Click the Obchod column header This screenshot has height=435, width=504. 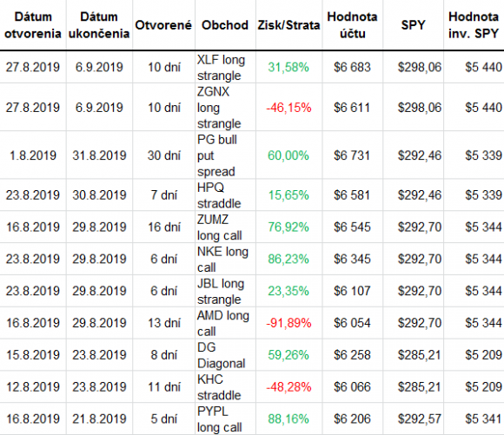(x=225, y=25)
